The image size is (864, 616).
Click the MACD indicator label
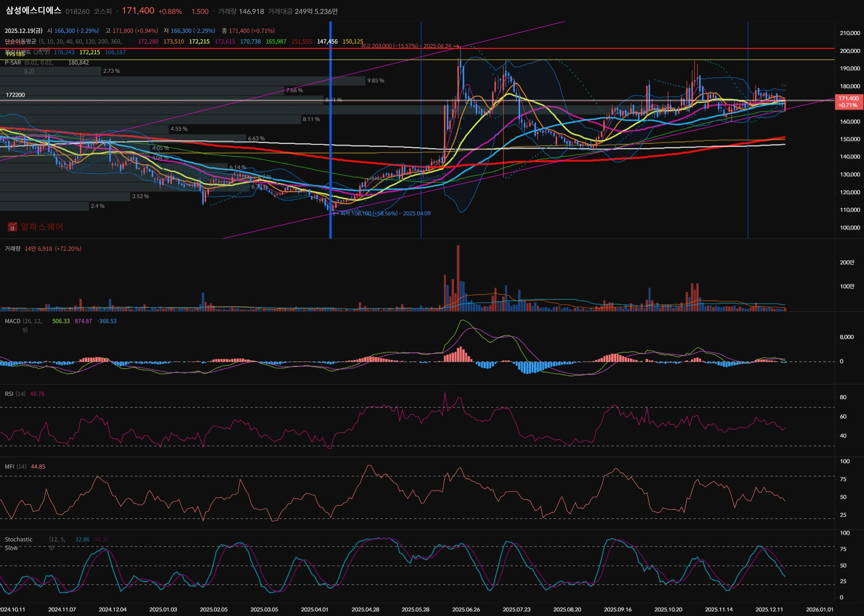pos(12,321)
